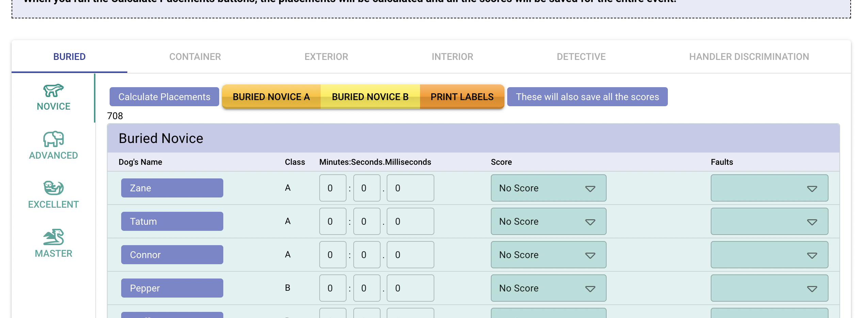
Task: Focus the minutes field for Connor
Action: pos(333,255)
